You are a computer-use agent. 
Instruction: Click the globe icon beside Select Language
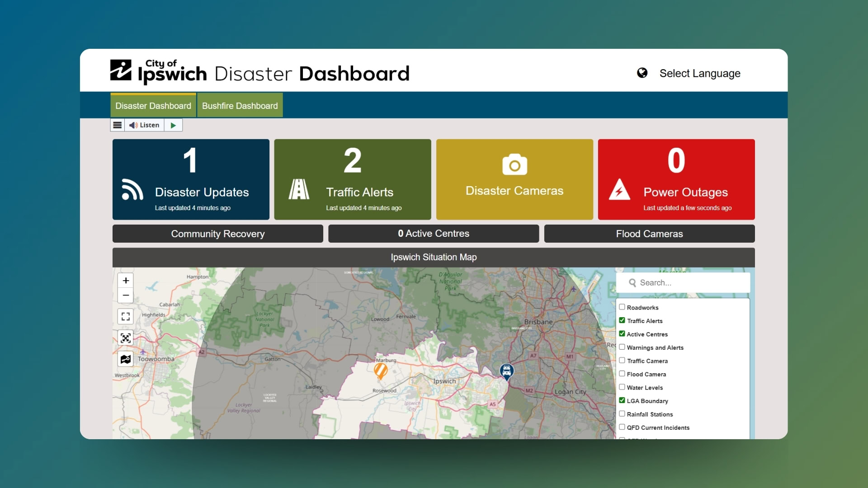point(642,73)
